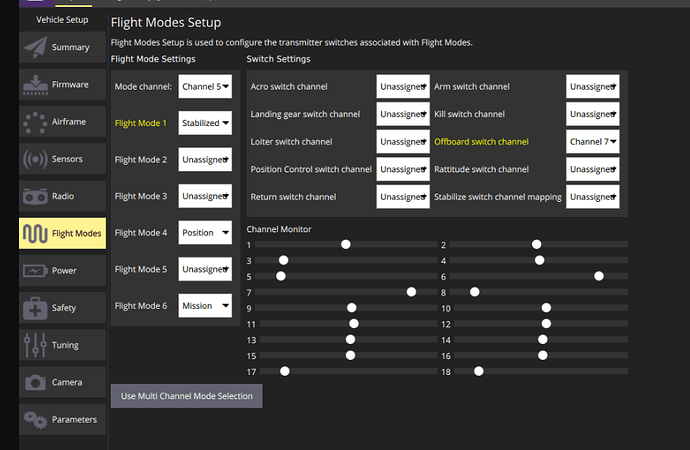Viewport: 690px width, 450px height.
Task: Open the Rattitude switch channel dropdown
Action: [593, 169]
